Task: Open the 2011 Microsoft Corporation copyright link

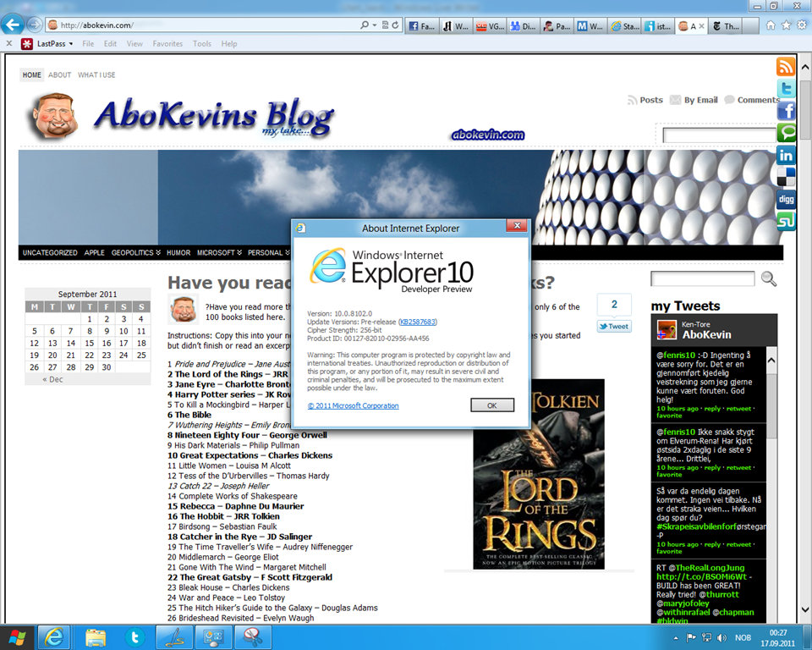Action: 354,406
